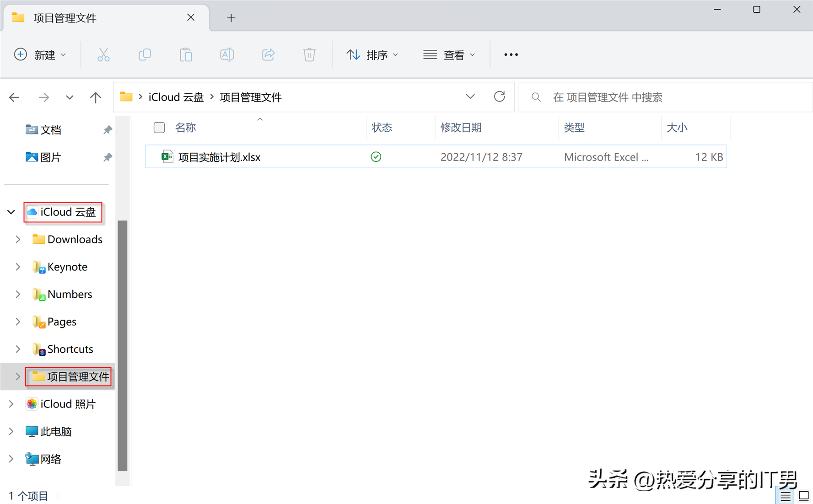Navigate up one folder level
Image resolution: width=813 pixels, height=504 pixels.
(95, 97)
